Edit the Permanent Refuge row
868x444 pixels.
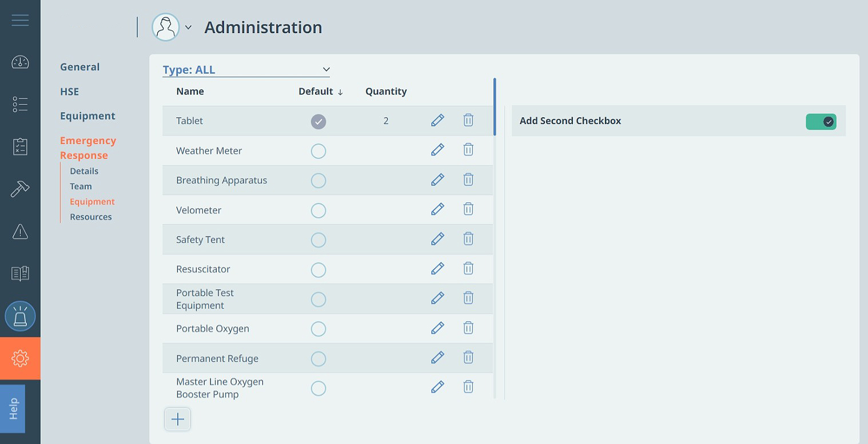pyautogui.click(x=437, y=358)
